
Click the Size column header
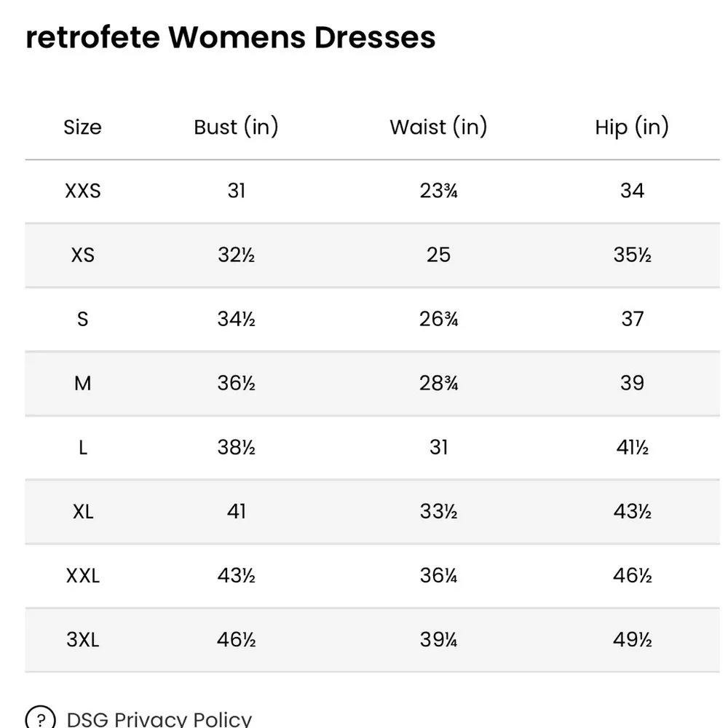tap(82, 127)
